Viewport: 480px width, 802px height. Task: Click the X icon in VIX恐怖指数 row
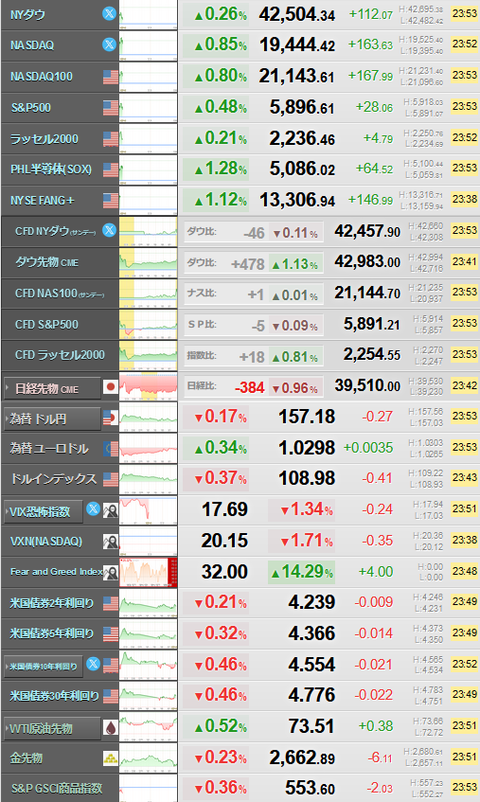(x=93, y=509)
